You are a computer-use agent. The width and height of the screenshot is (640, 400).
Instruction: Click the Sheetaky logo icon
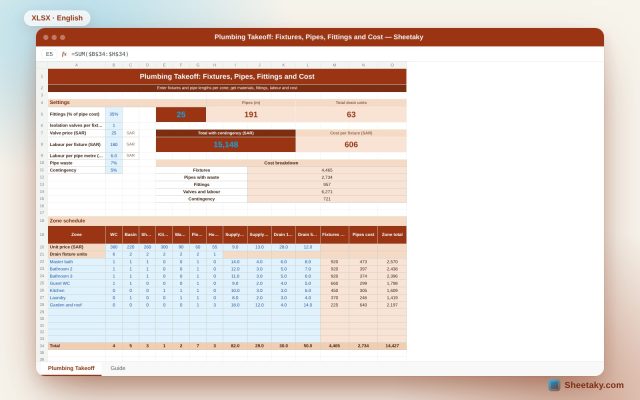click(554, 385)
